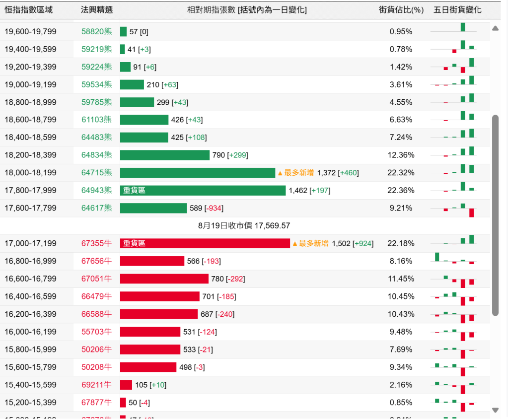Open bull warrant link 67355牛

click(x=97, y=243)
